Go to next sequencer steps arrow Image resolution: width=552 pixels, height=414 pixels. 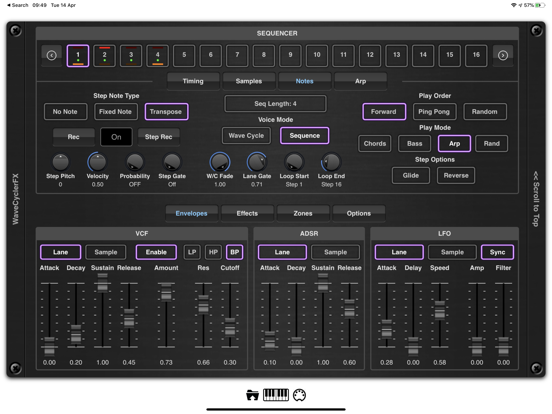[503, 55]
